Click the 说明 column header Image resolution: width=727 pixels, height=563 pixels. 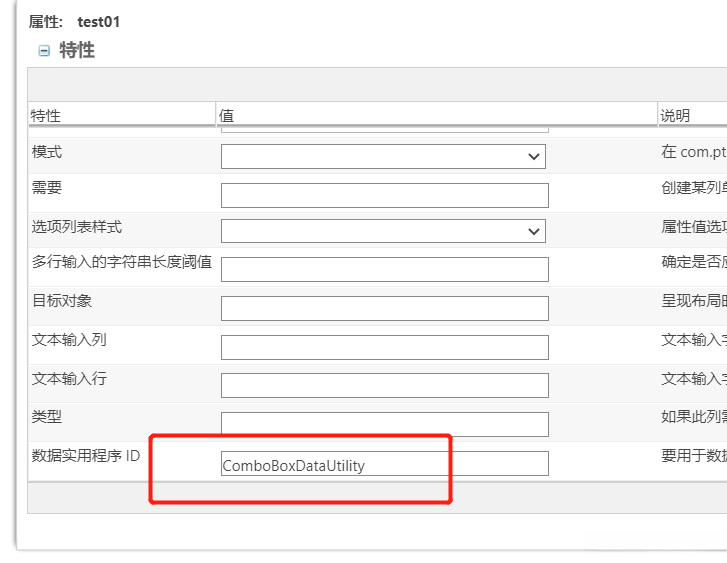pyautogui.click(x=675, y=116)
